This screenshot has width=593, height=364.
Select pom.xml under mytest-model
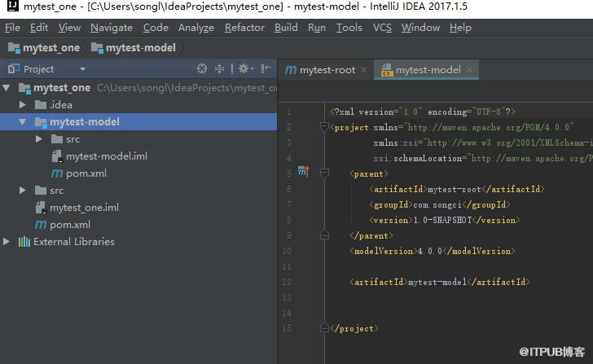(86, 173)
